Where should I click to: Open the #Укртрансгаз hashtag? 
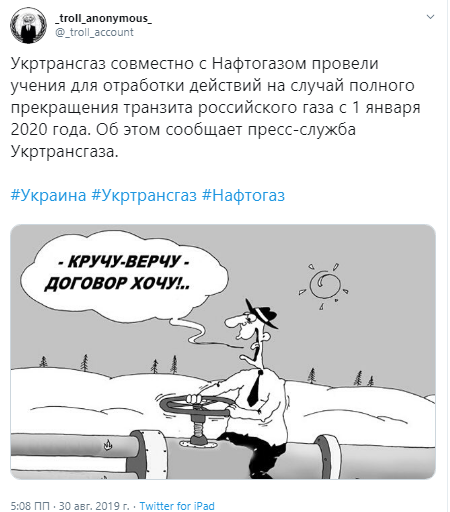[144, 195]
